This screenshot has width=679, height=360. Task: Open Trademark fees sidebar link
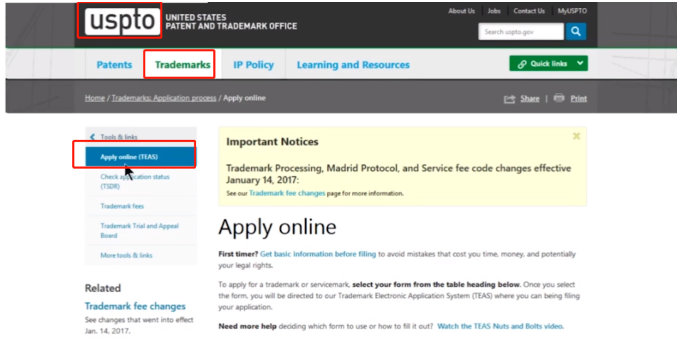122,206
